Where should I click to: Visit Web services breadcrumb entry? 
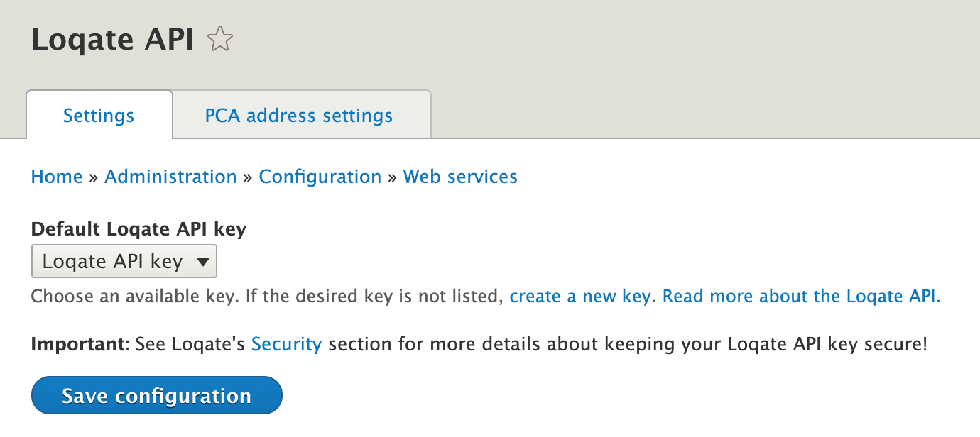459,177
